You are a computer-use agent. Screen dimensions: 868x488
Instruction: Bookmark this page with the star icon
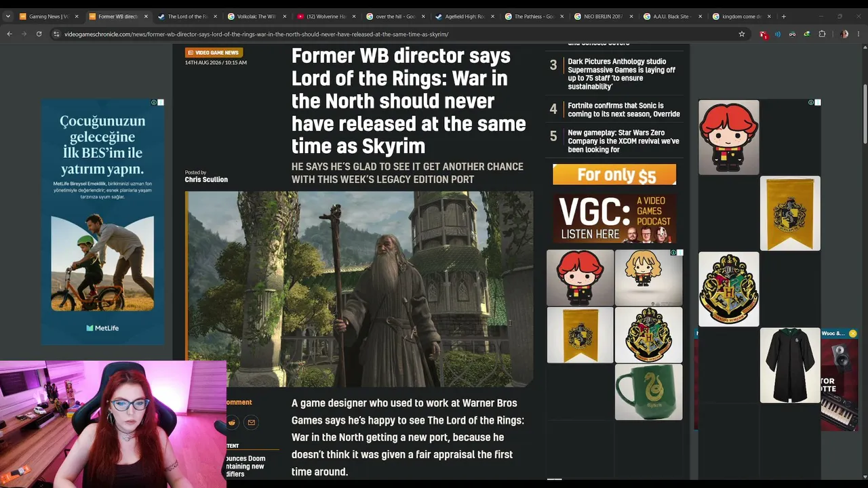click(x=742, y=34)
